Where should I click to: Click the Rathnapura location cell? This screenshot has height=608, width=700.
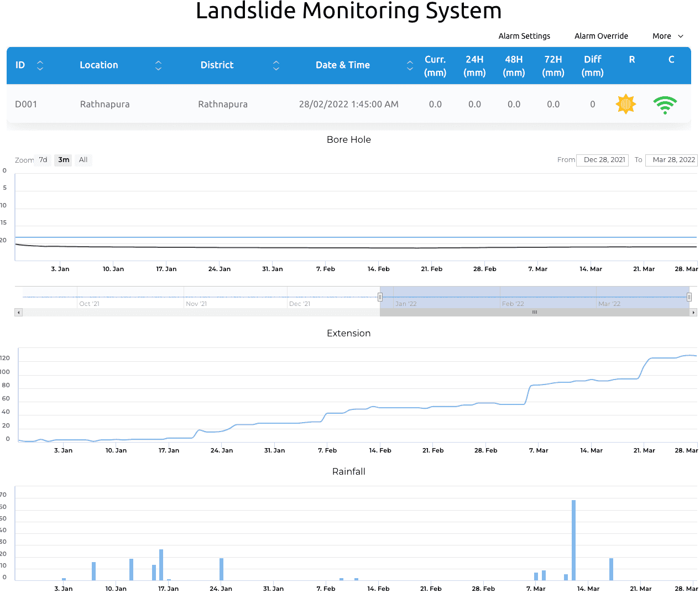pos(105,104)
